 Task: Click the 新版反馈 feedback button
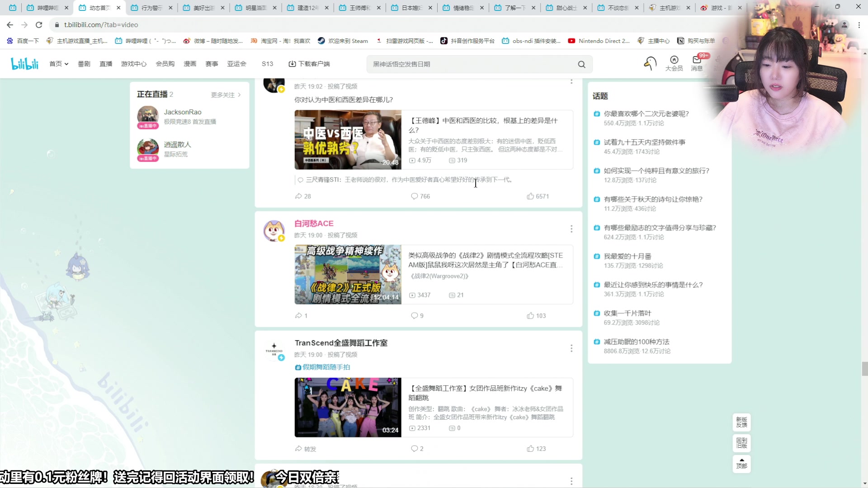click(x=741, y=422)
